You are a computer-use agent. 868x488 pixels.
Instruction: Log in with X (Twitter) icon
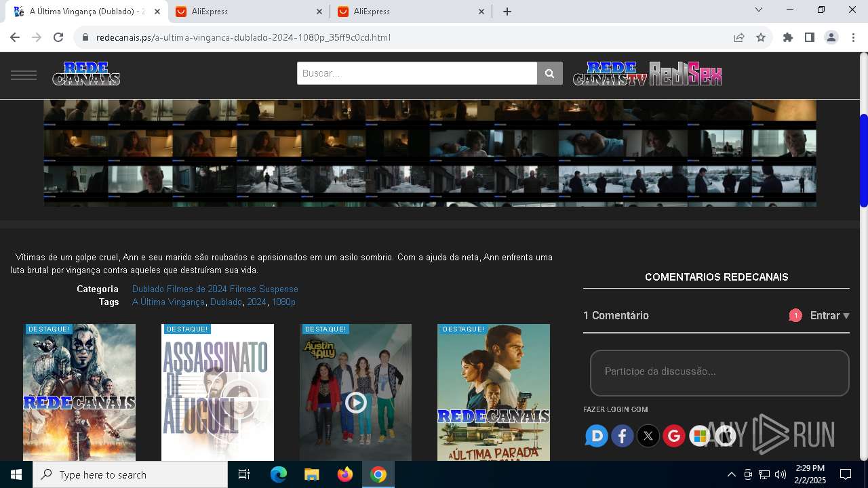(648, 436)
